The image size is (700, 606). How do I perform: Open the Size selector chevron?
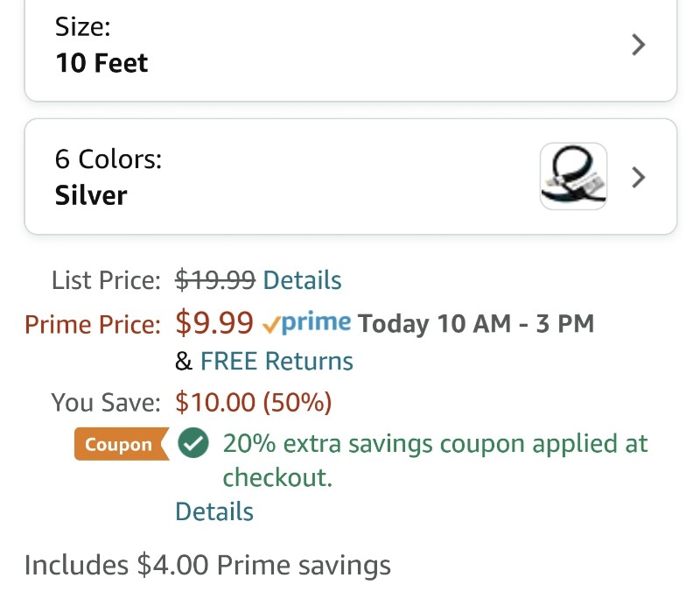tap(639, 45)
